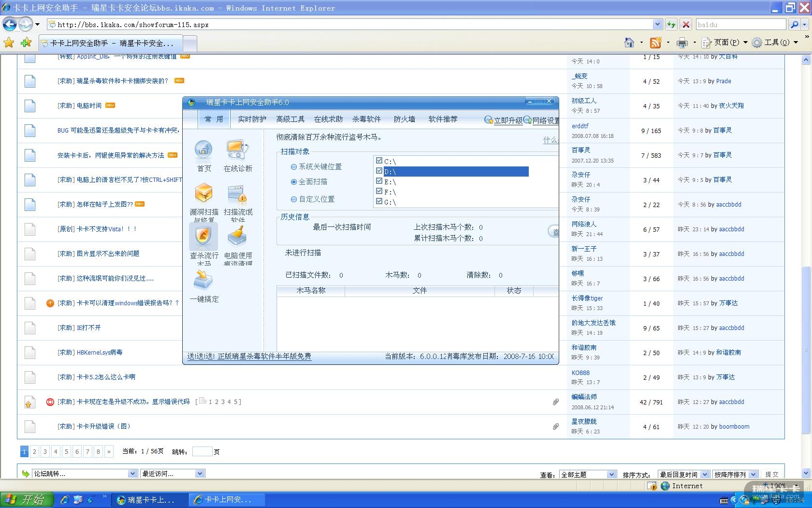The width and height of the screenshot is (812, 508).
Task: Expand the address bar URL dropdown
Action: point(657,24)
